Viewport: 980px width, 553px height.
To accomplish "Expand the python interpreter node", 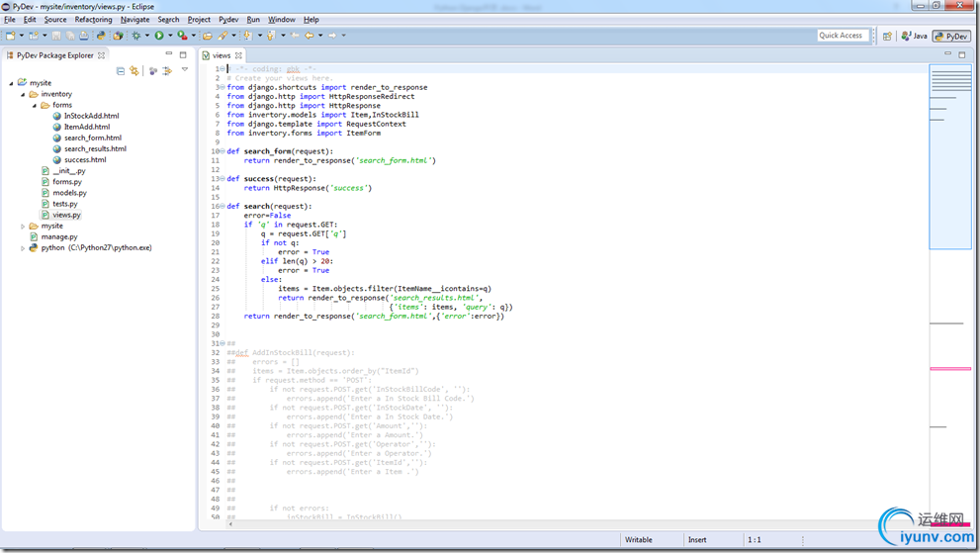I will click(23, 248).
